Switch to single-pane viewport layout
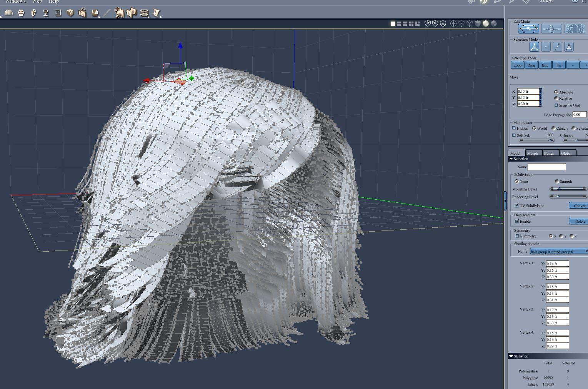Image resolution: width=588 pixels, height=389 pixels. (393, 23)
